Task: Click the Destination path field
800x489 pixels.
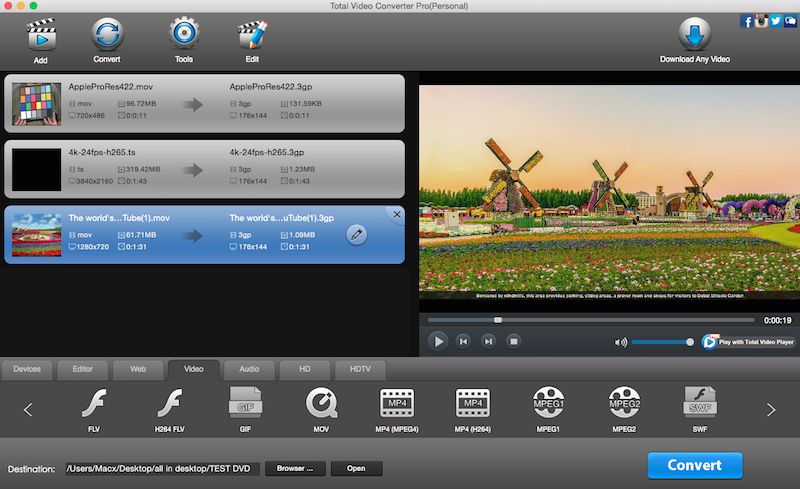Action: pos(163,469)
